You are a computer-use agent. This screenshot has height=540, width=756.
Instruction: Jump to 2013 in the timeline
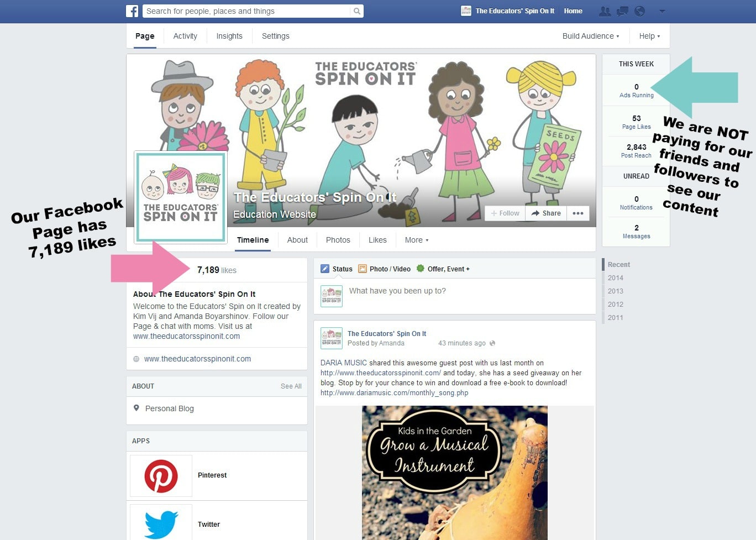click(616, 291)
